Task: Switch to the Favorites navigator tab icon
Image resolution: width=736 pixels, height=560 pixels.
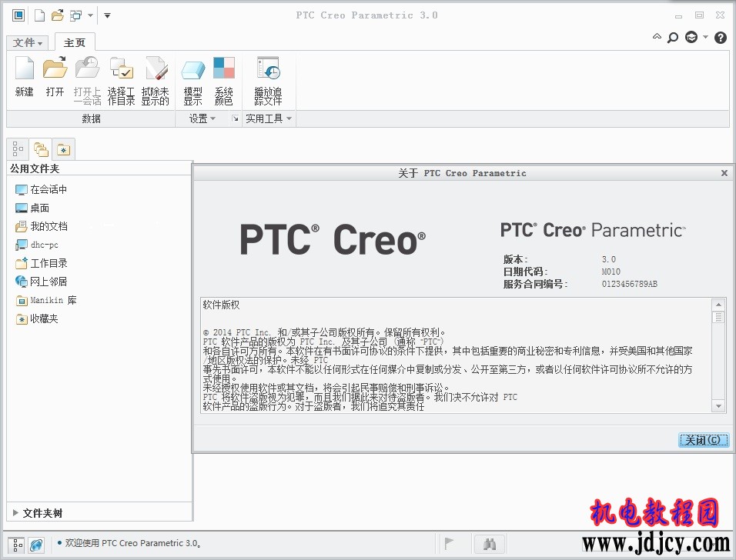Action: pyautogui.click(x=63, y=149)
